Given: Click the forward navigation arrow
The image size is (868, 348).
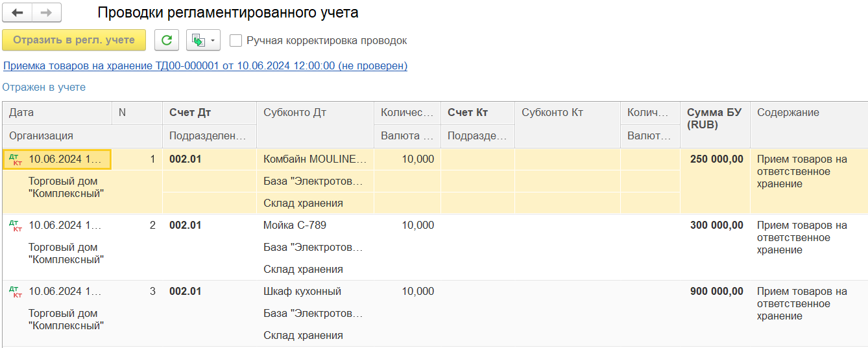Looking at the screenshot, I should 46,13.
